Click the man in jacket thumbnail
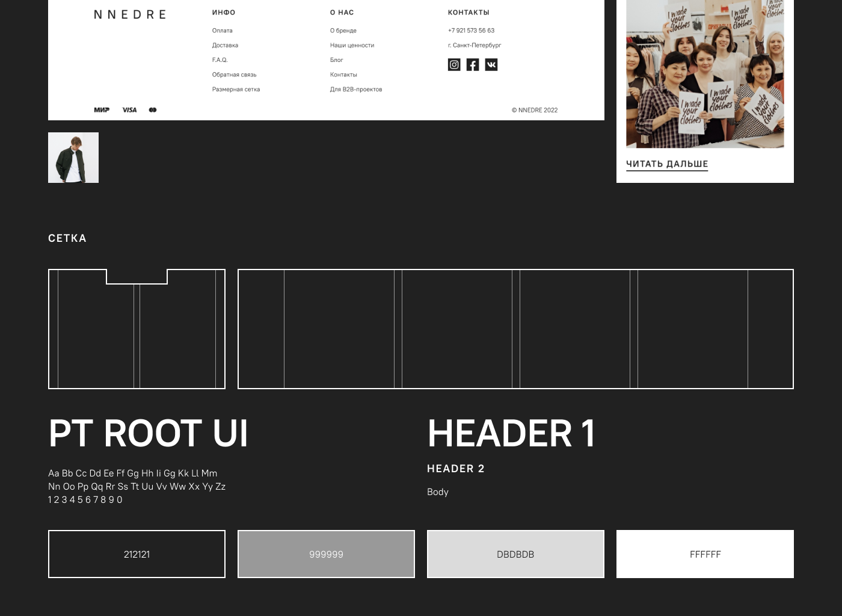This screenshot has width=842, height=616. coord(73,158)
